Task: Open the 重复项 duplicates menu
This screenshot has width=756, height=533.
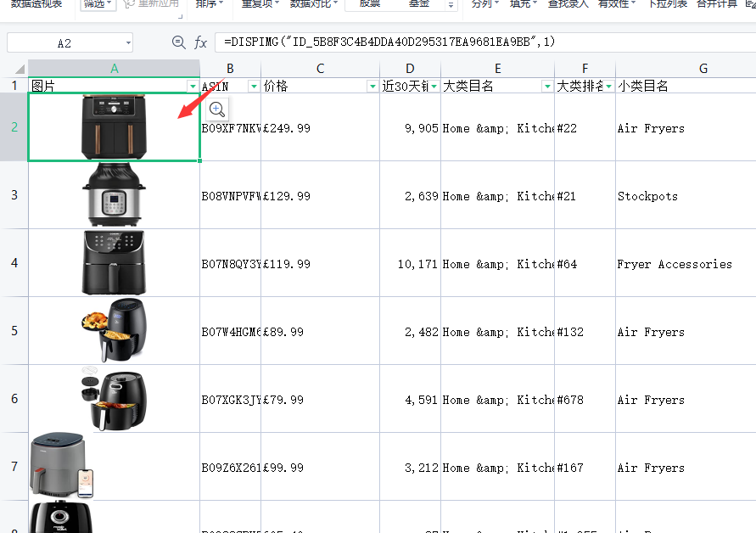Action: click(260, 4)
